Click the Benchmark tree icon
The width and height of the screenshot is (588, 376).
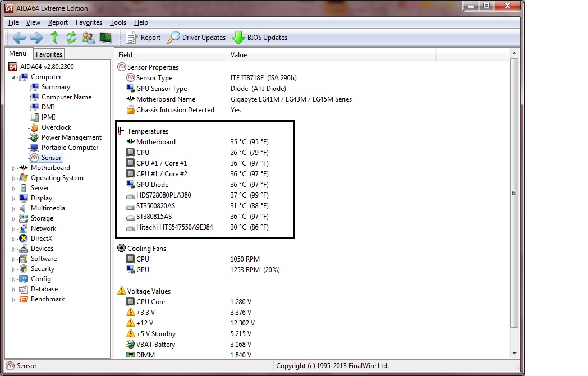point(24,299)
